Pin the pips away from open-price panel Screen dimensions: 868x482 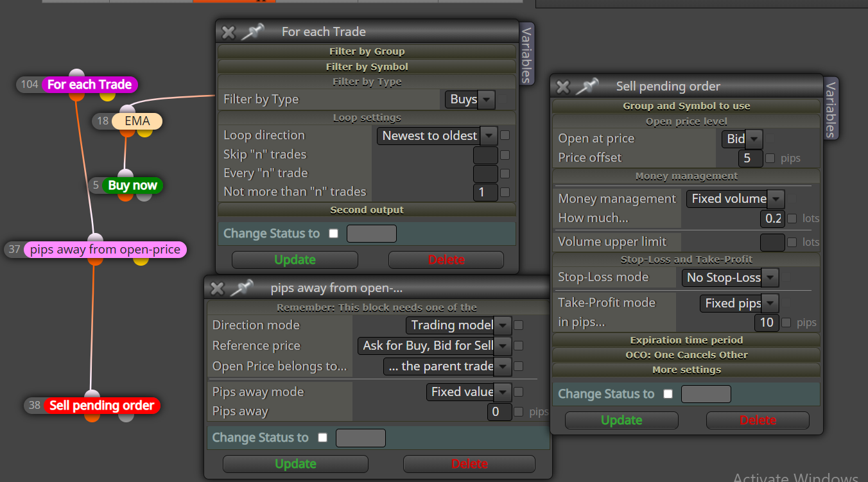(242, 288)
